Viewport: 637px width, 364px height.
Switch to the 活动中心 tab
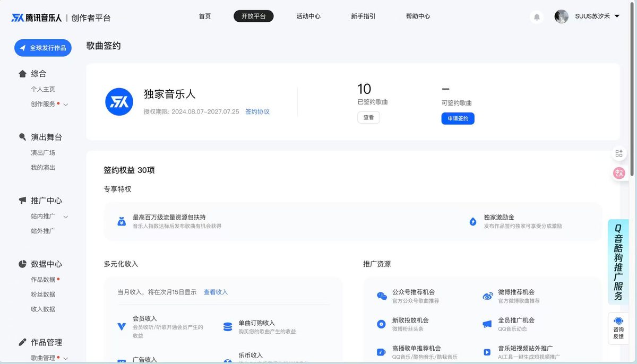click(x=308, y=16)
